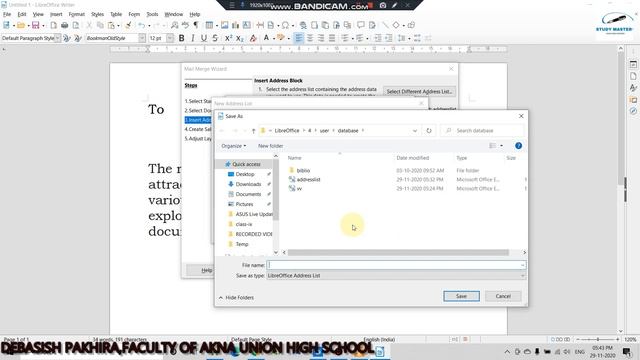
Task: Click the Clone Formatting brush icon
Action: (128, 25)
